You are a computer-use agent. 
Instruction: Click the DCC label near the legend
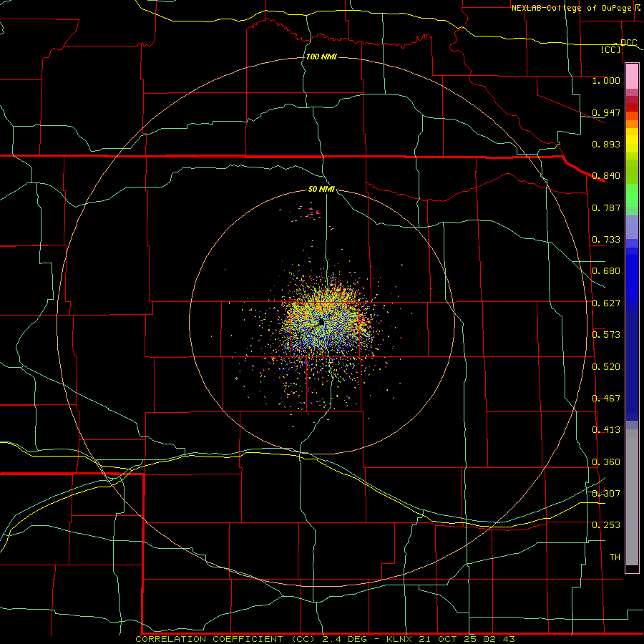[x=628, y=43]
